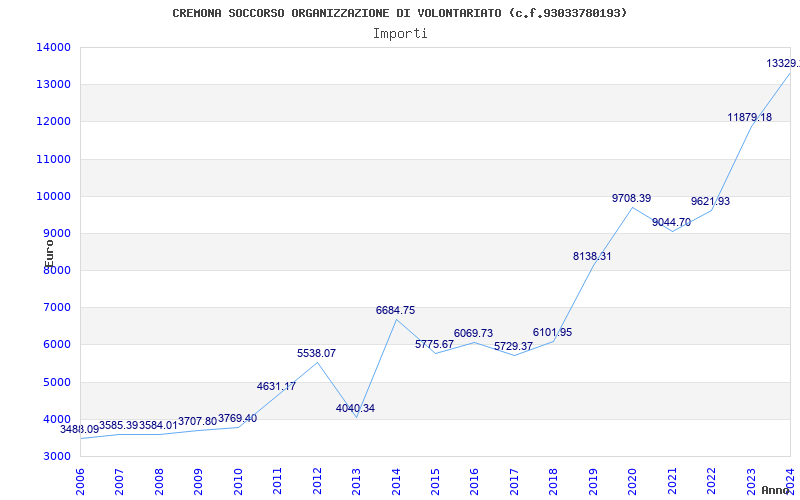Click the 10000 y-axis value
Screen dimensions: 800x500
click(x=53, y=196)
